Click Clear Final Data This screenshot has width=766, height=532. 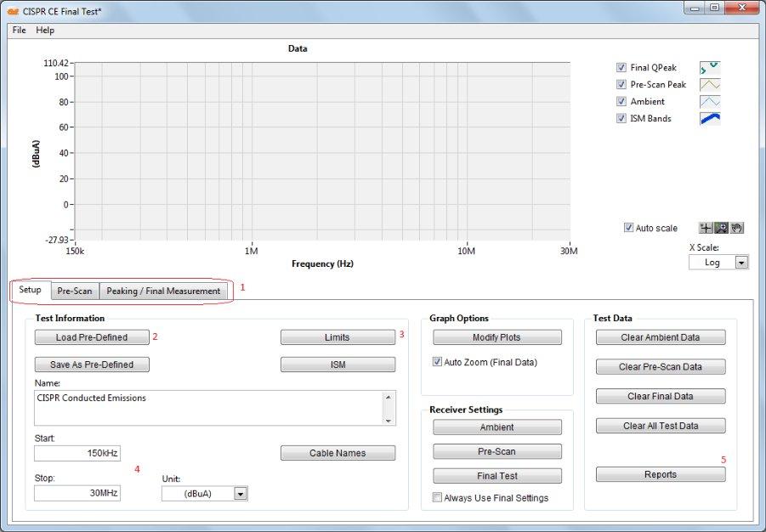pos(661,396)
